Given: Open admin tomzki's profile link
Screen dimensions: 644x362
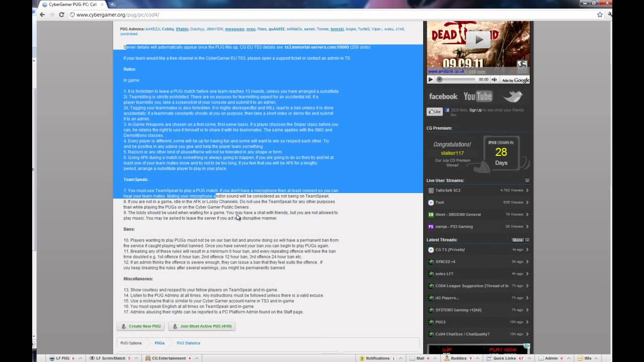Looking at the screenshot, I should coord(337,29).
